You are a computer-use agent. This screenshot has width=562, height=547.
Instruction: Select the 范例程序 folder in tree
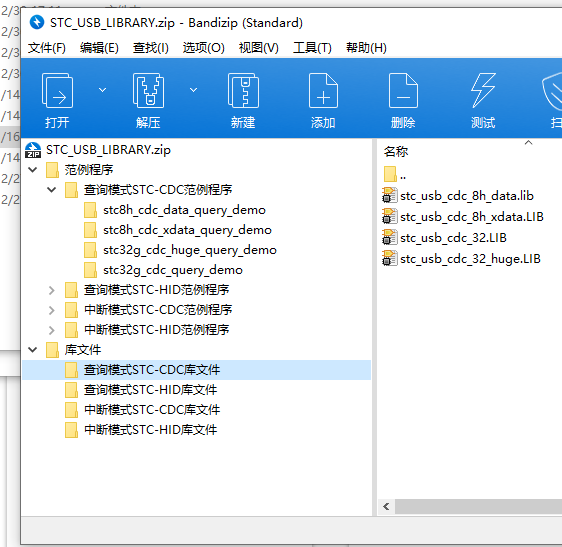(89, 170)
